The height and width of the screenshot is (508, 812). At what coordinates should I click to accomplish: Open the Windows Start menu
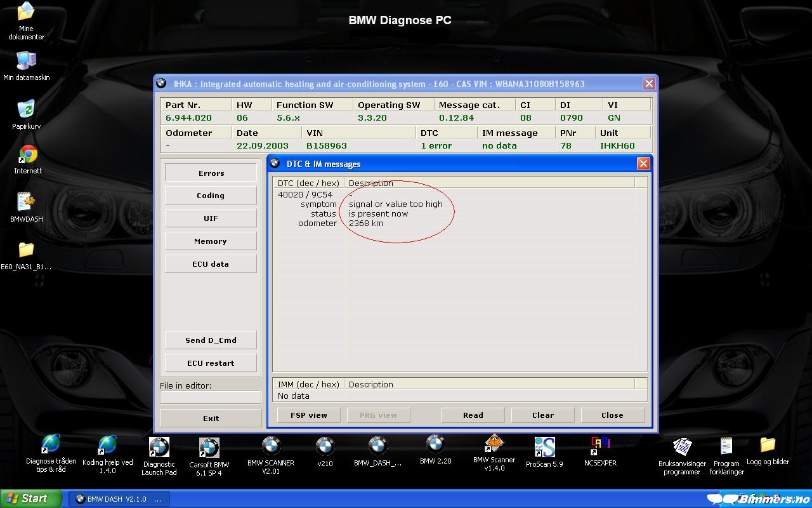tap(30, 498)
